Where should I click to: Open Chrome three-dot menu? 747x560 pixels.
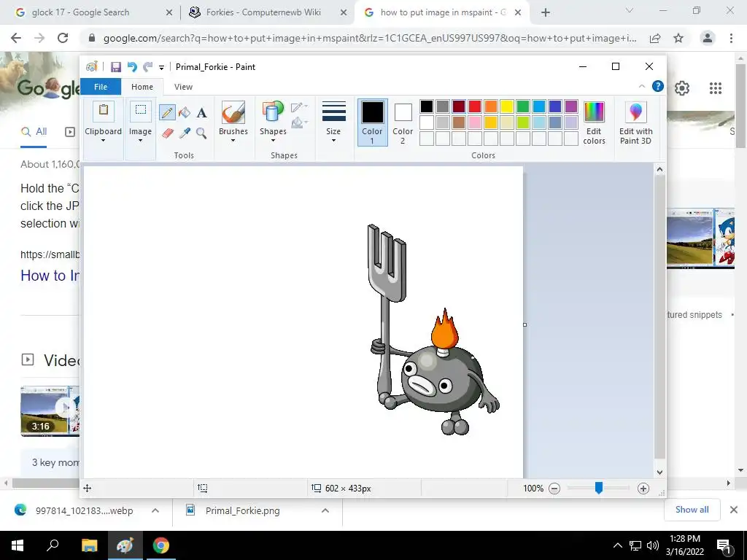point(731,38)
